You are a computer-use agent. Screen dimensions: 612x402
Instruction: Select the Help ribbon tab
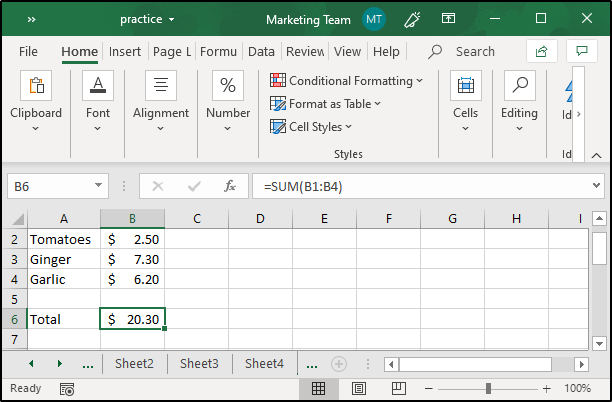pyautogui.click(x=386, y=52)
